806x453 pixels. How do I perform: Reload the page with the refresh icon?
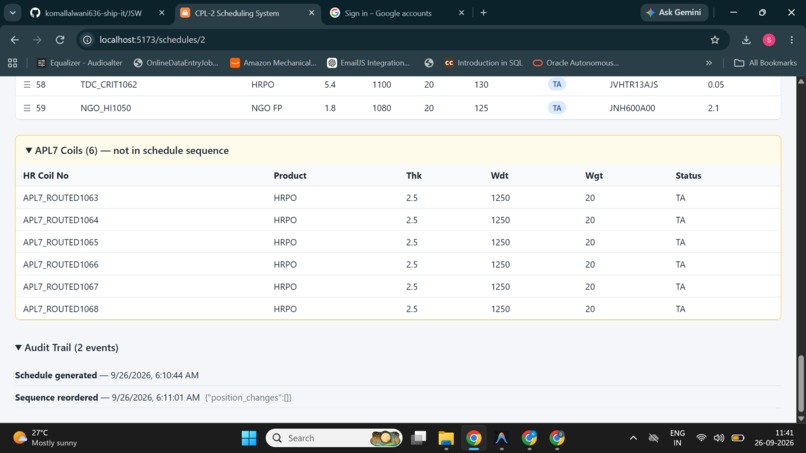point(60,40)
